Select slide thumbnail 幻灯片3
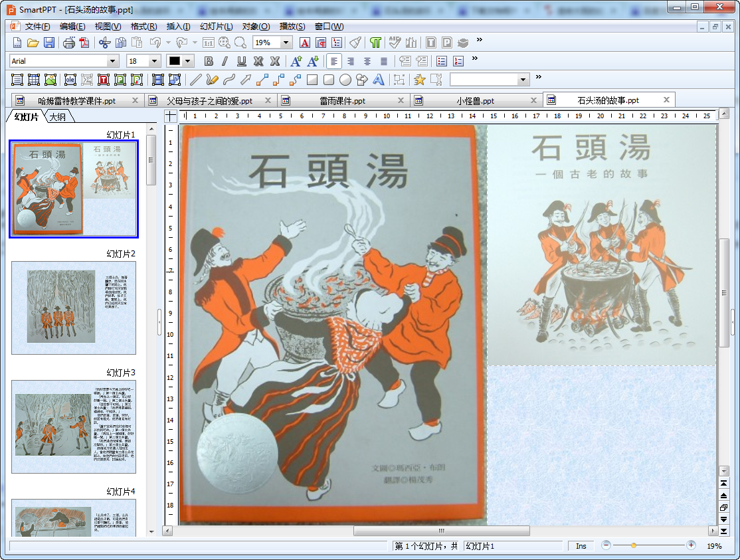Screen dimensions: 740x560 click(74, 426)
